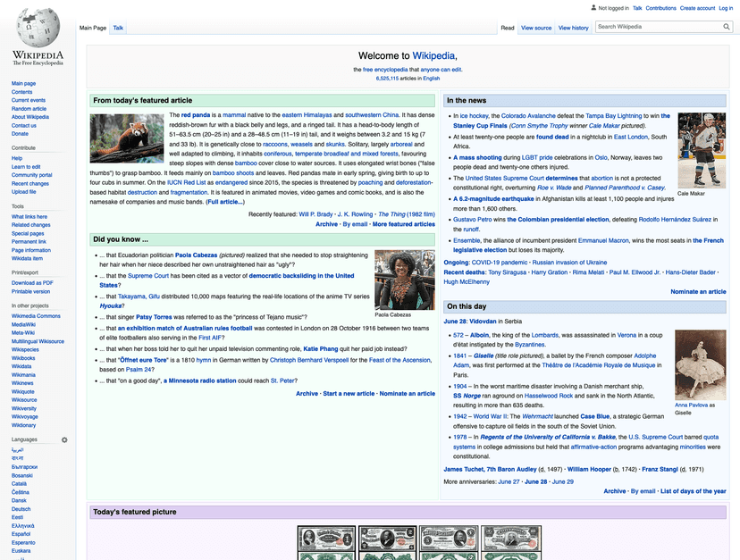Open the Cale Makar hockey photo

tap(702, 151)
